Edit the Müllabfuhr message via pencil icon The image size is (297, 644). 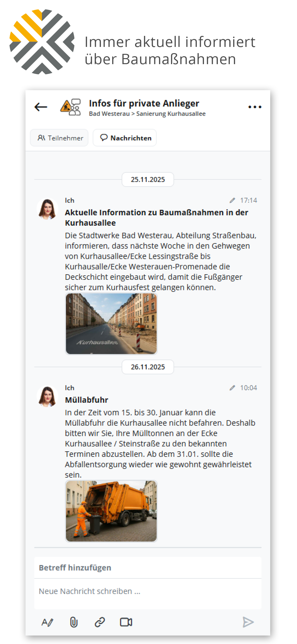pos(232,388)
